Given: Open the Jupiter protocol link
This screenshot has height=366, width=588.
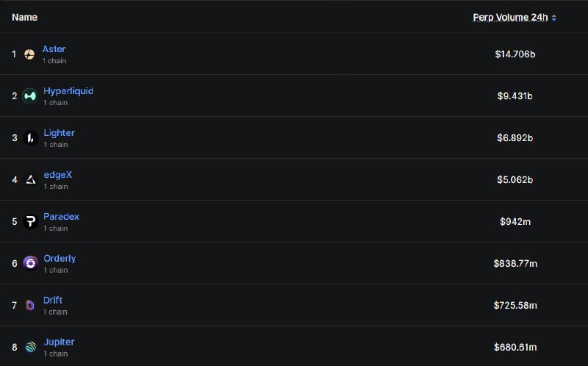Looking at the screenshot, I should pos(59,342).
